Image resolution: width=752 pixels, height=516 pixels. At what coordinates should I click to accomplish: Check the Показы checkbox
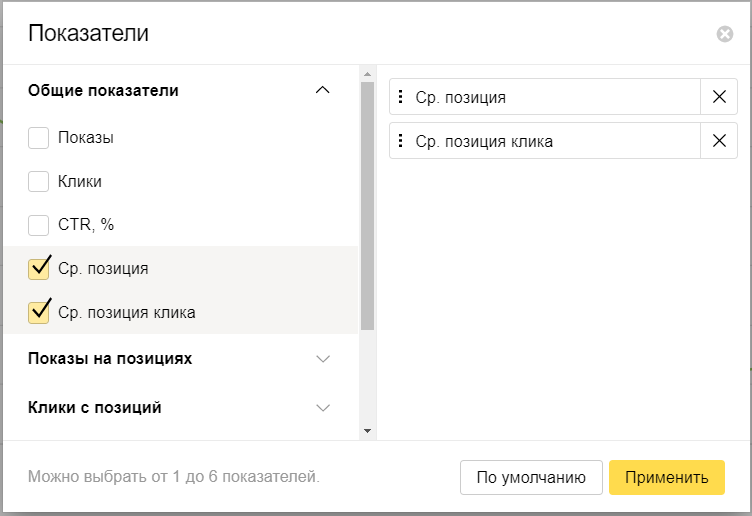38,138
